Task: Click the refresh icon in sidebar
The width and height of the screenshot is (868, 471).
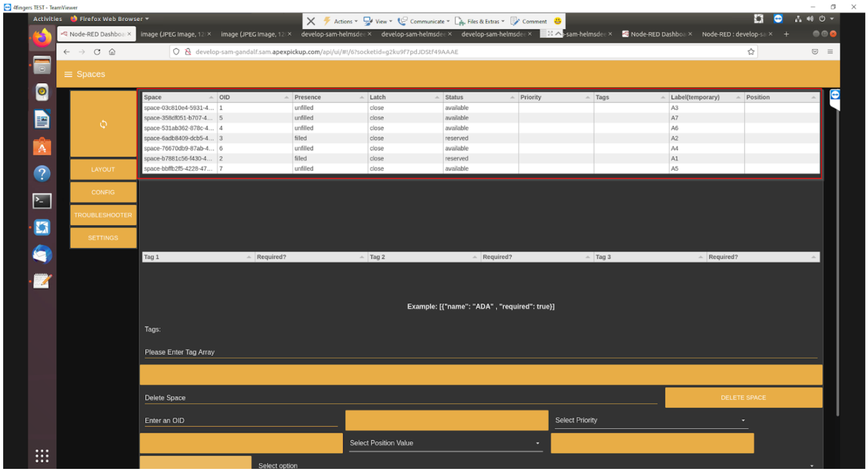Action: pyautogui.click(x=103, y=124)
